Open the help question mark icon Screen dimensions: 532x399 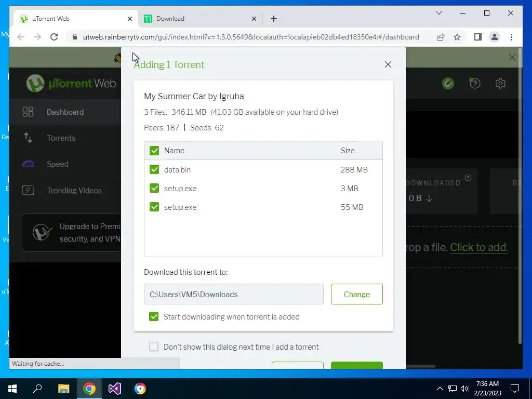[x=475, y=83]
